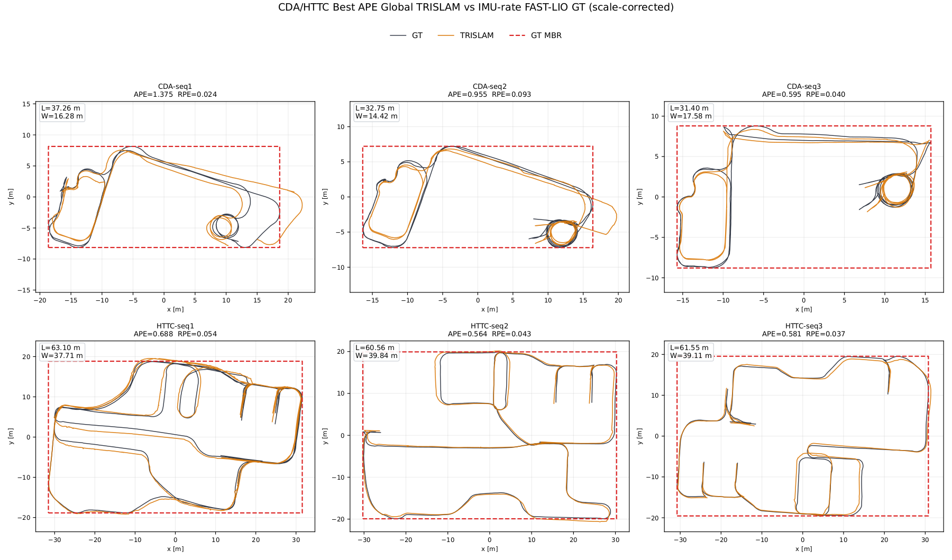This screenshot has width=952, height=560.
Task: Click the APE=0.955 RPE=0.093 metrics line
Action: click(490, 95)
